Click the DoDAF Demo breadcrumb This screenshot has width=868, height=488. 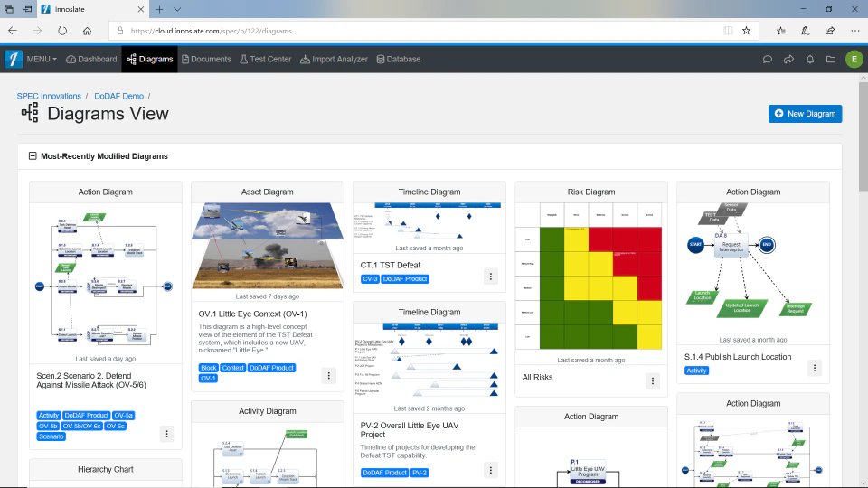pyautogui.click(x=118, y=97)
